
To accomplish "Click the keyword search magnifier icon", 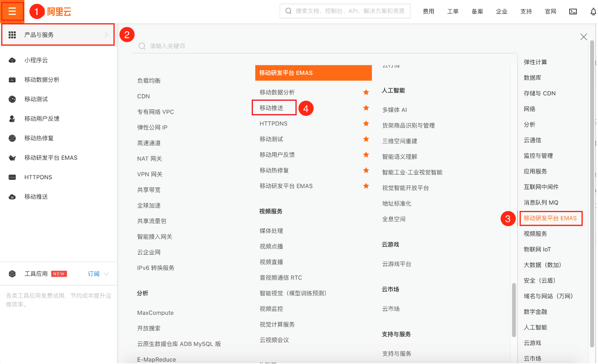I will (142, 46).
